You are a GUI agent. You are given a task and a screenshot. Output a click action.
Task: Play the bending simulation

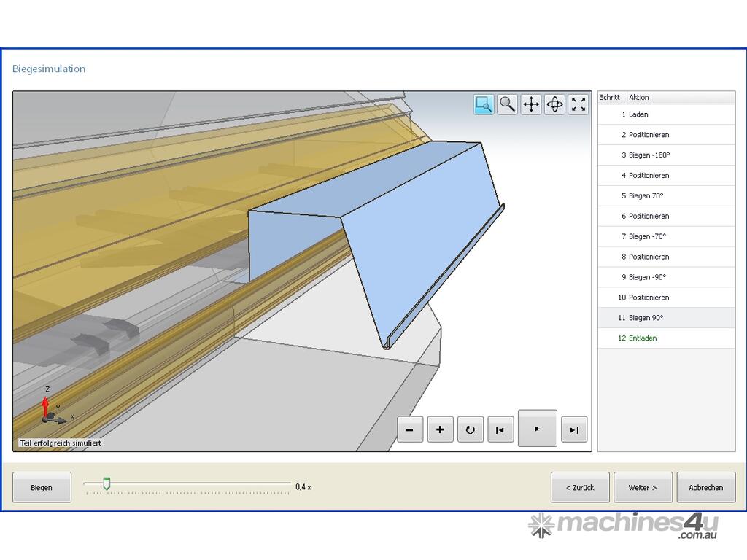[537, 428]
